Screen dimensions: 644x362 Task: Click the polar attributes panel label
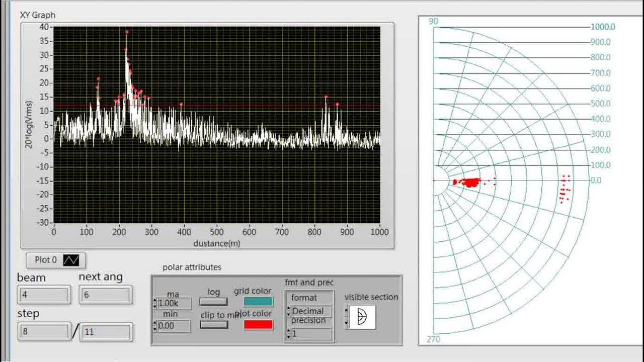(192, 267)
